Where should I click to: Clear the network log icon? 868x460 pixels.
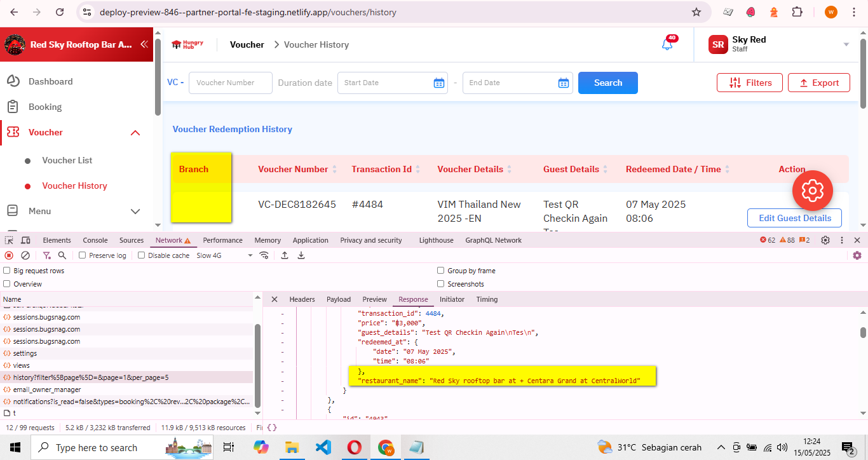coord(25,255)
